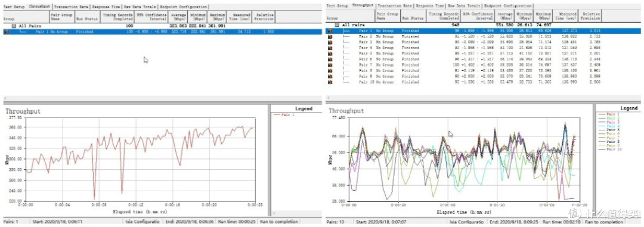Open Test Setup tab in left window
Screen dimensions: 644x227
[14, 7]
